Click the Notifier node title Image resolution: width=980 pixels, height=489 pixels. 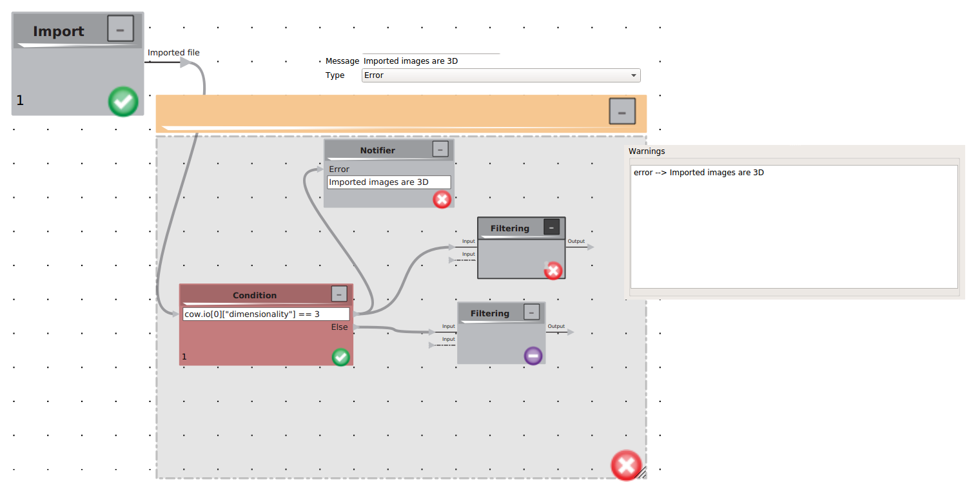(378, 150)
